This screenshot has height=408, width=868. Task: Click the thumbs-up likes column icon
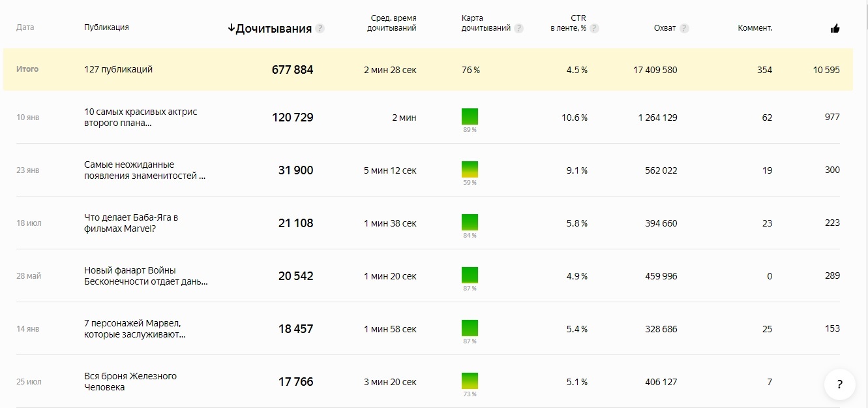(x=835, y=28)
